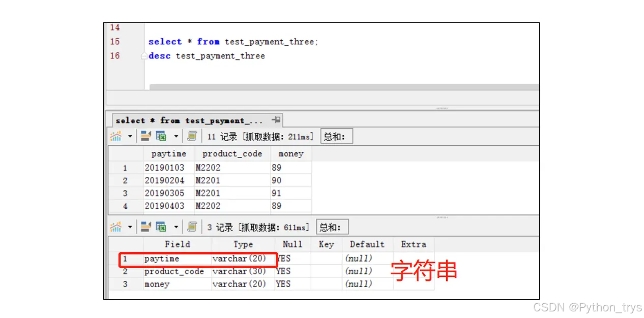The height and width of the screenshot is (318, 644).
Task: Select the paytime field cell in desc results
Action: pos(178,259)
